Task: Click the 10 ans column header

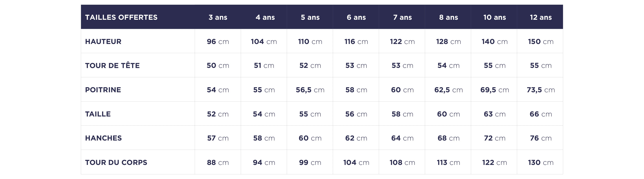Action: point(494,17)
